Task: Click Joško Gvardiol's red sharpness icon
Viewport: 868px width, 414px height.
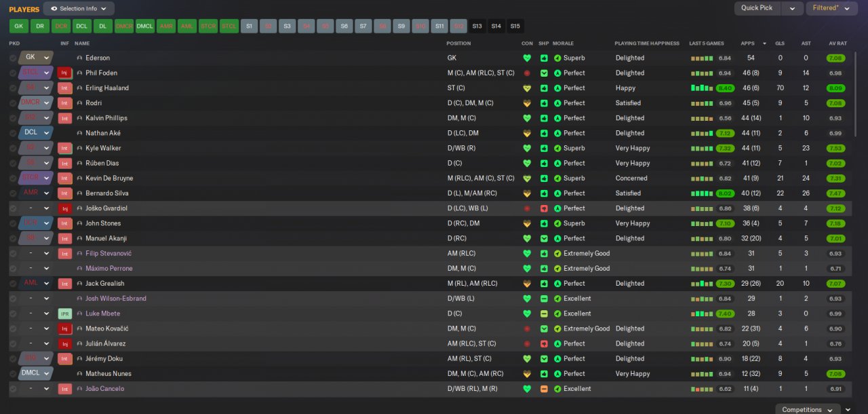Action: [x=544, y=208]
